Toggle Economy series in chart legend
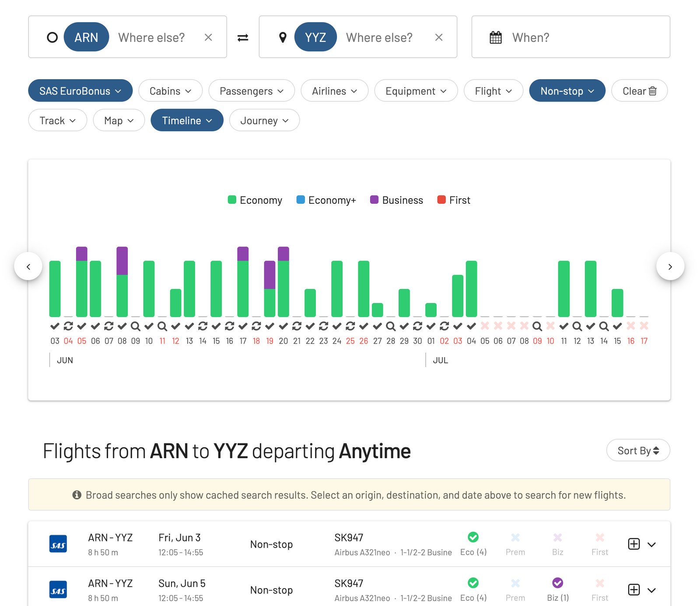The height and width of the screenshot is (606, 700). 255,200
